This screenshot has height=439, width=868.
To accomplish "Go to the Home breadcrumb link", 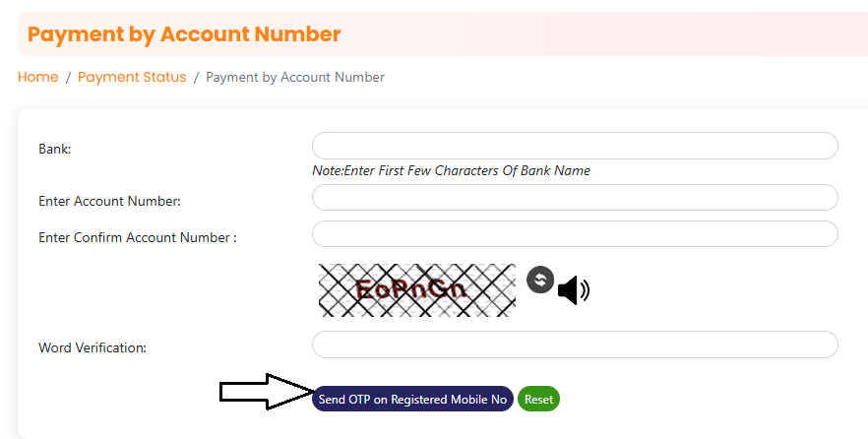I will click(37, 77).
